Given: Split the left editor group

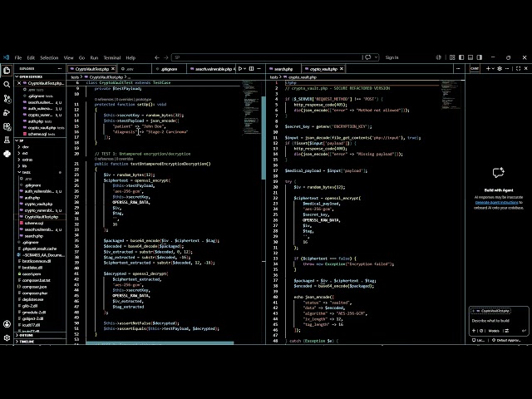Looking at the screenshot, I should click(x=251, y=68).
